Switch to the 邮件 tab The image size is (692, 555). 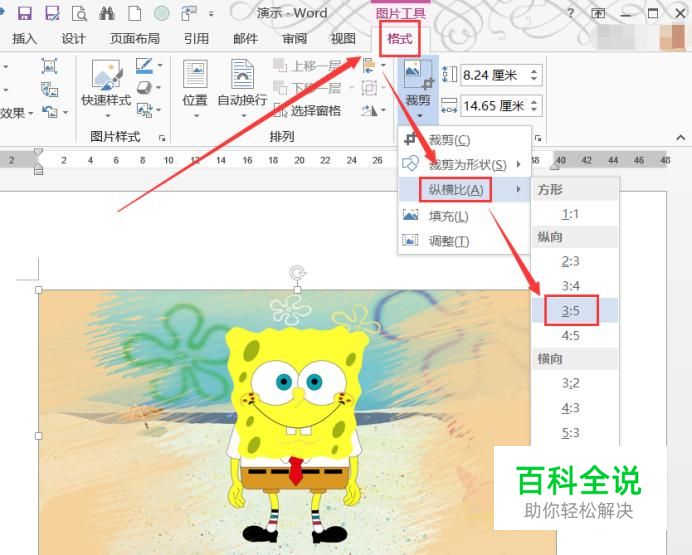pos(245,39)
